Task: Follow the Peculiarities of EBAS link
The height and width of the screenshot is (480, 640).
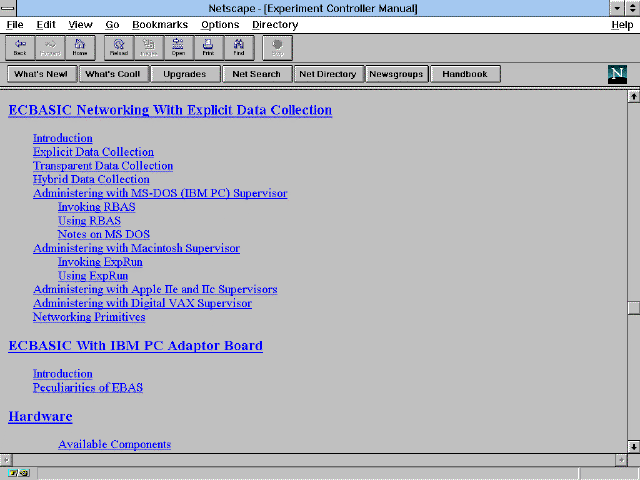Action: [x=88, y=388]
